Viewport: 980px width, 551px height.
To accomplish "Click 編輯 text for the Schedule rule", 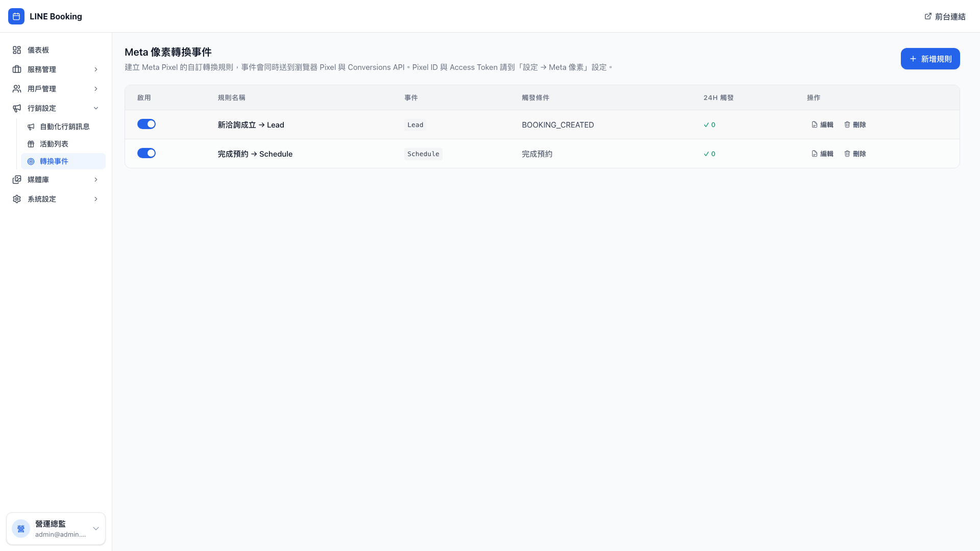I will pyautogui.click(x=827, y=154).
